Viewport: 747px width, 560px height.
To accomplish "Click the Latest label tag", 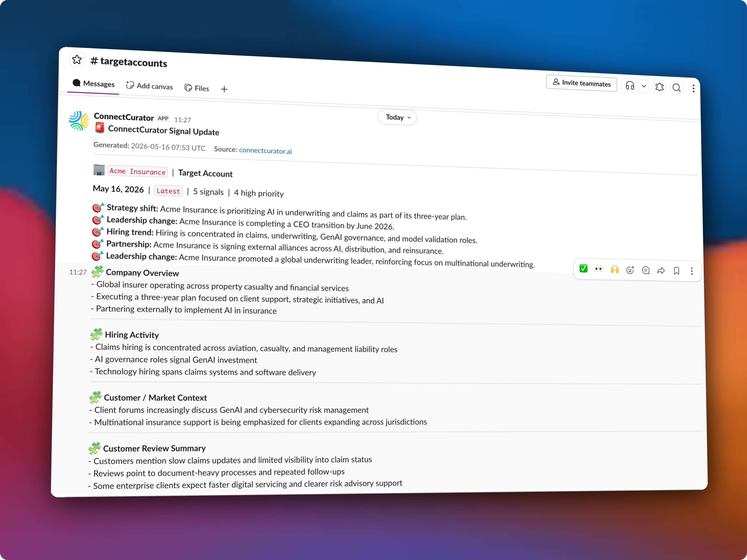I will click(168, 191).
